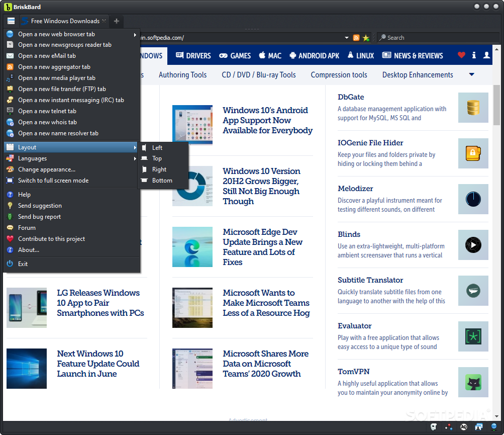This screenshot has width=504, height=435.
Task: Click the bookmark star icon
Action: click(x=366, y=38)
